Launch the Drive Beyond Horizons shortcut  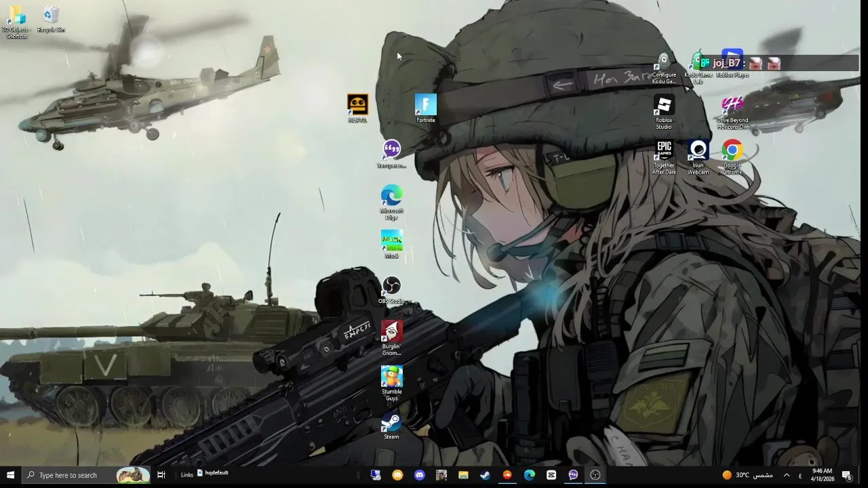[x=732, y=113]
